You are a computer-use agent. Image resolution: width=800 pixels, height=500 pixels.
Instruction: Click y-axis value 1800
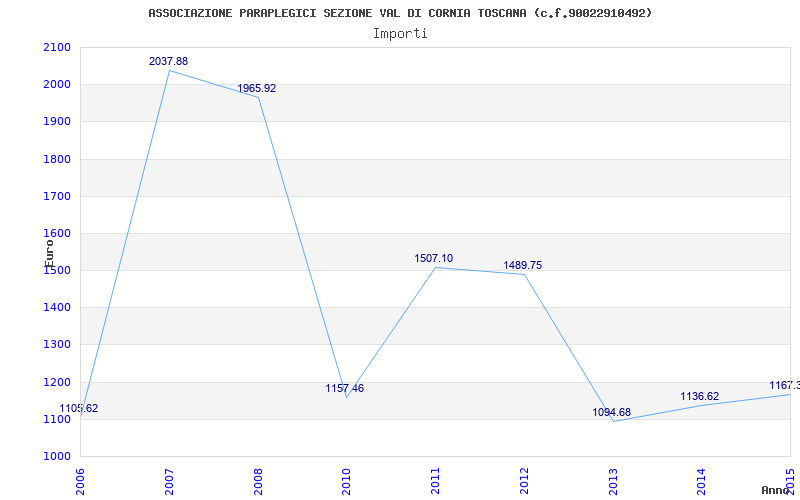(55, 159)
